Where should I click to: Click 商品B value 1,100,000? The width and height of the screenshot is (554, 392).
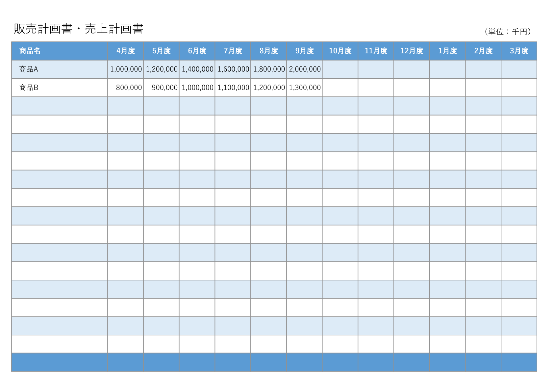[233, 88]
